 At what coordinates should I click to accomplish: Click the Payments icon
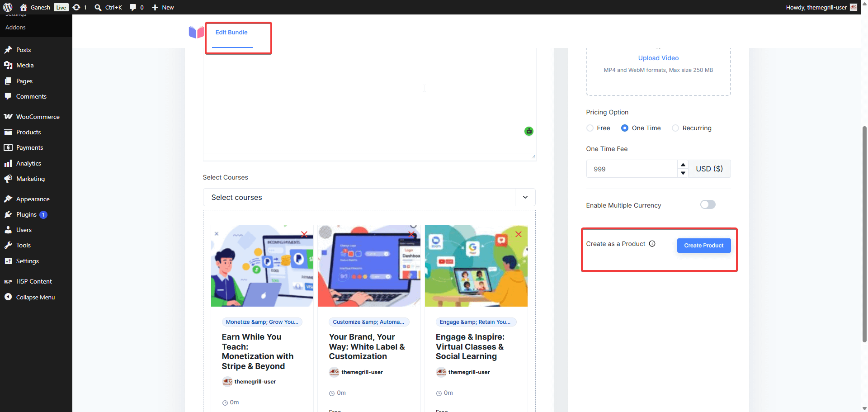tap(8, 147)
